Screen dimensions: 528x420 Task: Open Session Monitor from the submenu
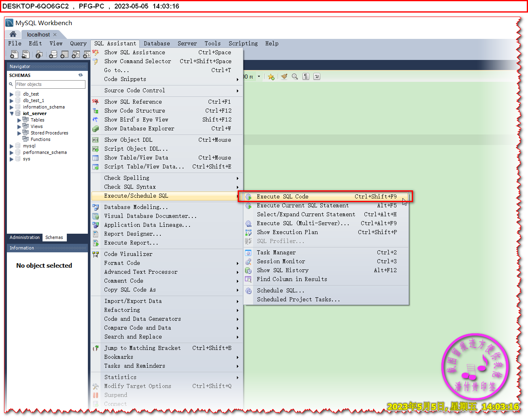point(326,261)
